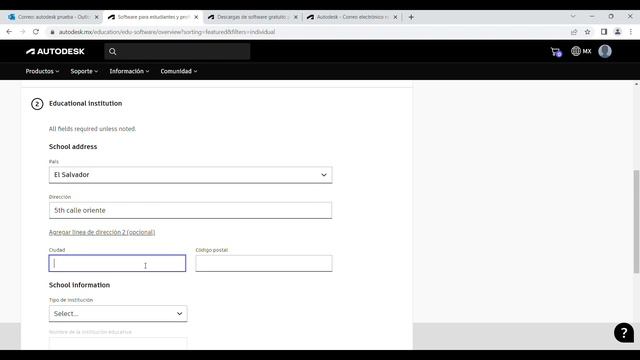Viewport: 640px width, 360px height.
Task: Bookmark this page with the star
Action: (x=587, y=32)
